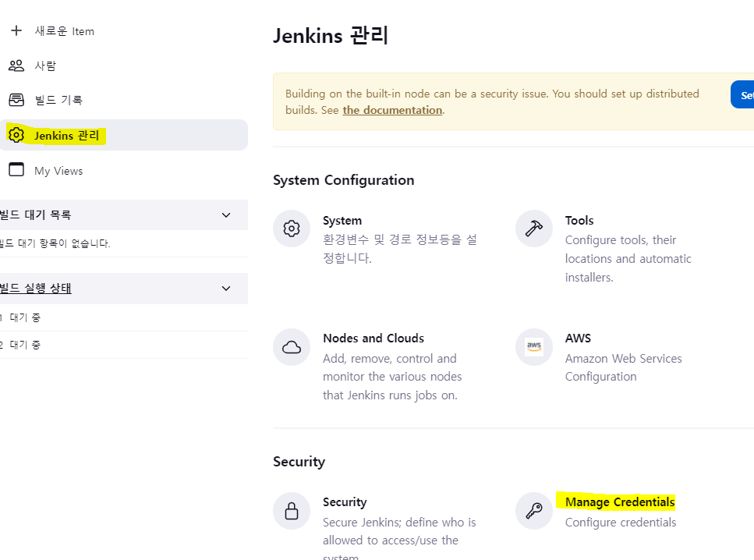Click the inbox icon beside 빌드 기록

[x=16, y=100]
